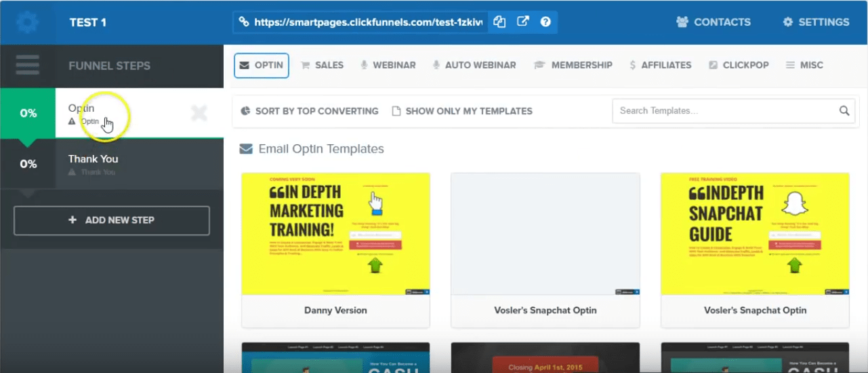Click the 0% badge on Optin step
The image size is (868, 373).
[28, 113]
